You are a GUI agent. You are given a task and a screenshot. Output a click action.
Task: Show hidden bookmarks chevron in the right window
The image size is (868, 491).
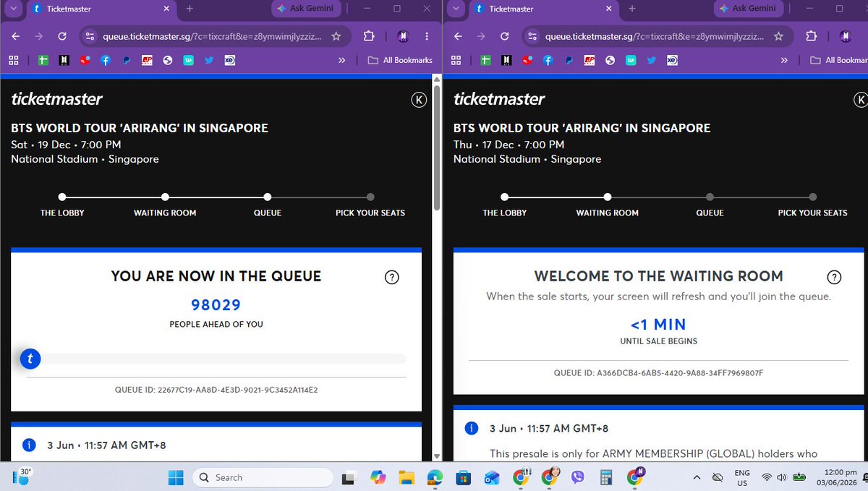pos(785,61)
